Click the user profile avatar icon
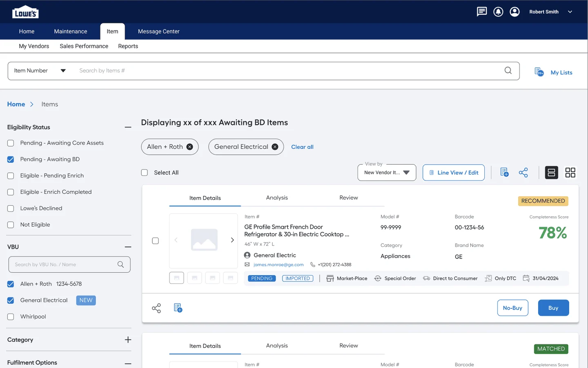The image size is (588, 368). (514, 11)
